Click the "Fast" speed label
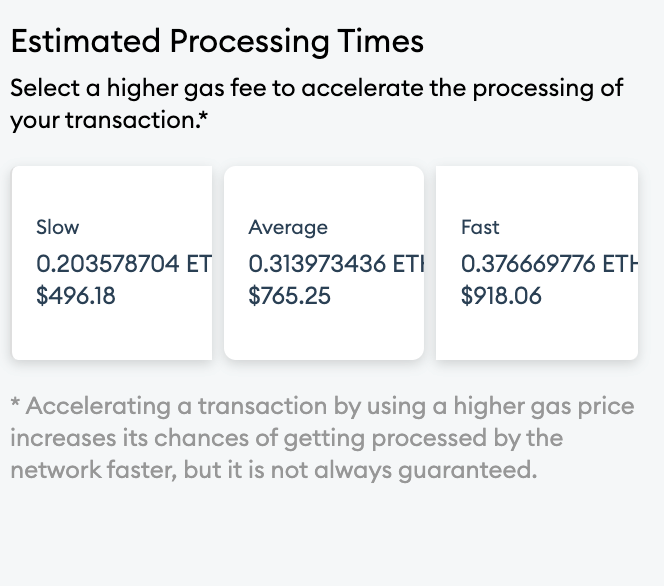 480,227
